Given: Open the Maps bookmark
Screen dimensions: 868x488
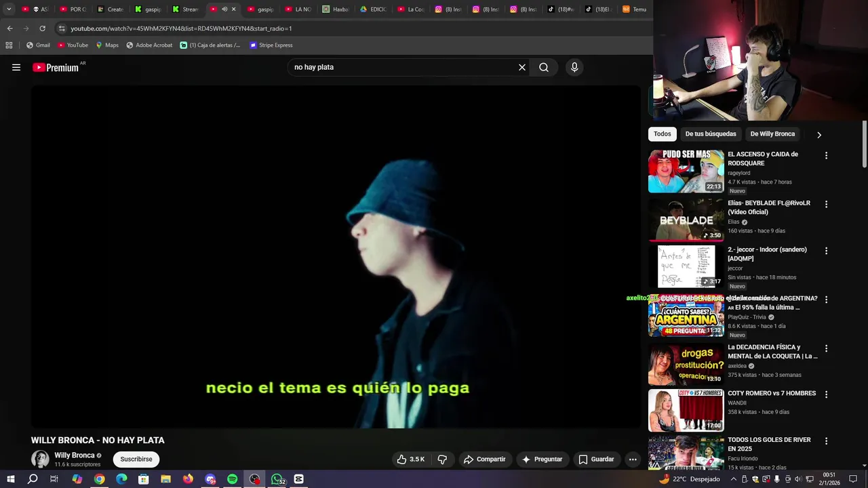Looking at the screenshot, I should pyautogui.click(x=106, y=45).
